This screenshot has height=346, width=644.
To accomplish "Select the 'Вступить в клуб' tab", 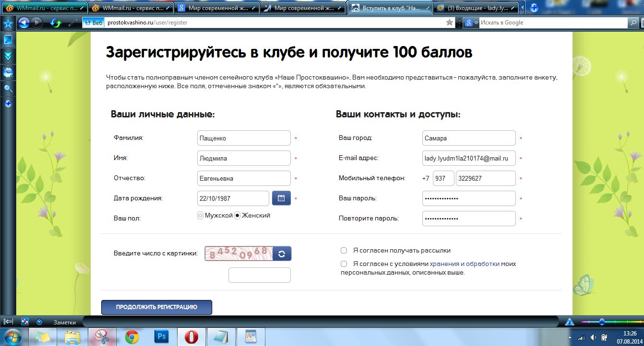I will click(x=389, y=8).
